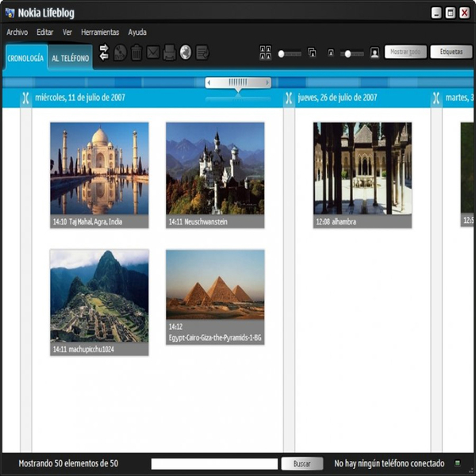Click the edit note details icon
This screenshot has height=476, width=476.
tap(202, 52)
